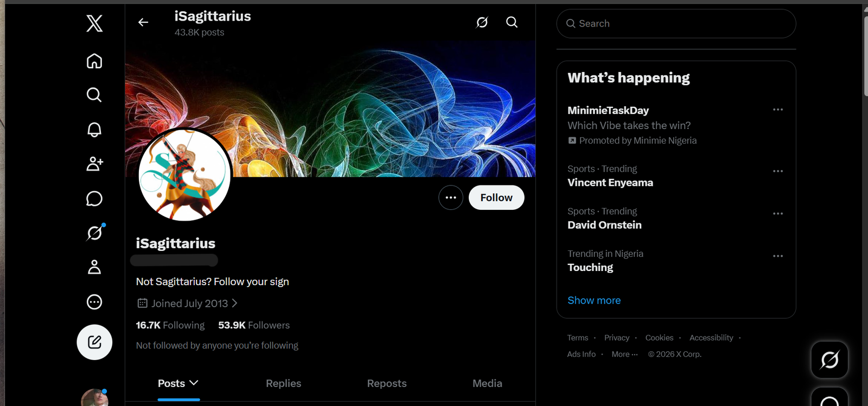Open the Terms footer link
Viewport: 868px width, 406px height.
tap(578, 338)
